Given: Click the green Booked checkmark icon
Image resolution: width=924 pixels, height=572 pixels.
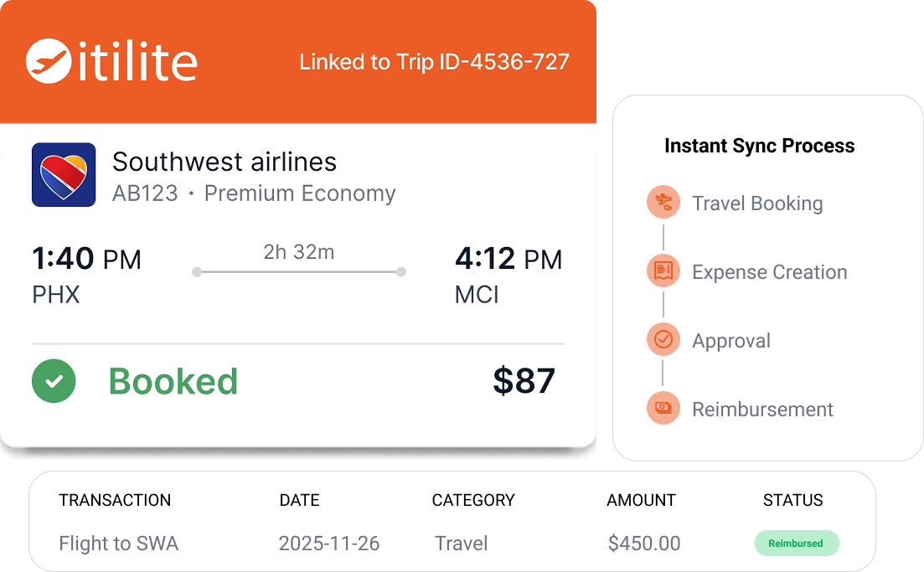Looking at the screenshot, I should click(x=54, y=381).
